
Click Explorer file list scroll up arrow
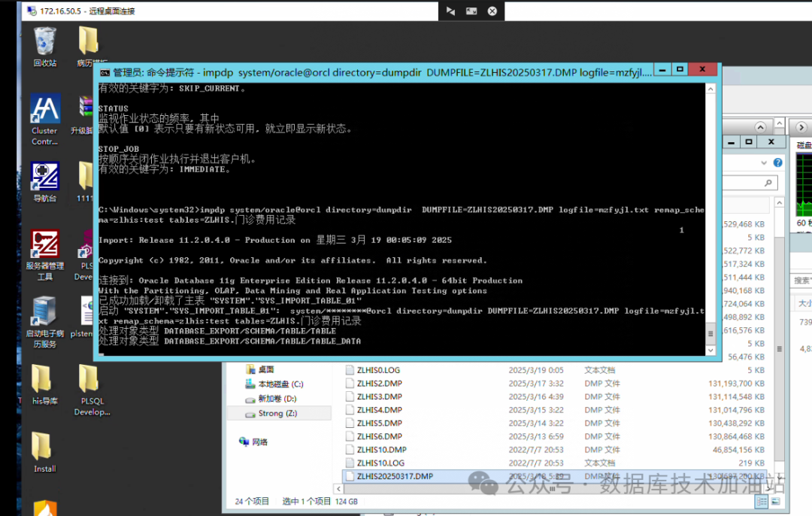tap(780, 202)
